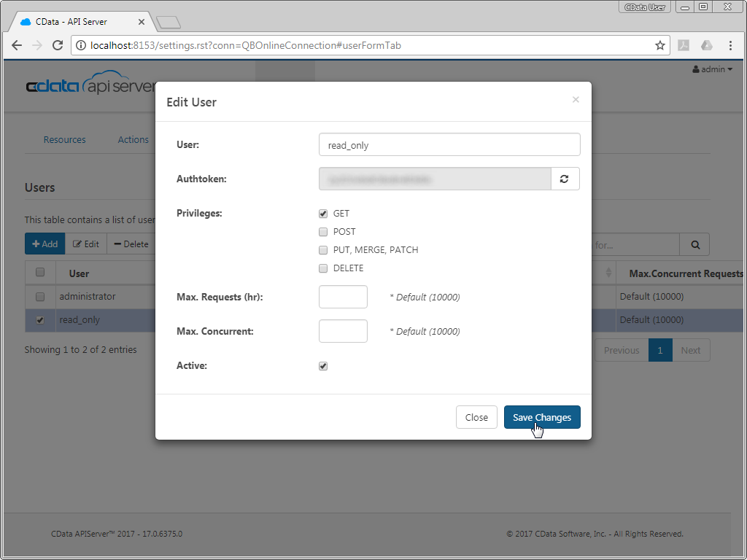Enable the DELETE privilege checkbox
The height and width of the screenshot is (560, 747).
[323, 268]
